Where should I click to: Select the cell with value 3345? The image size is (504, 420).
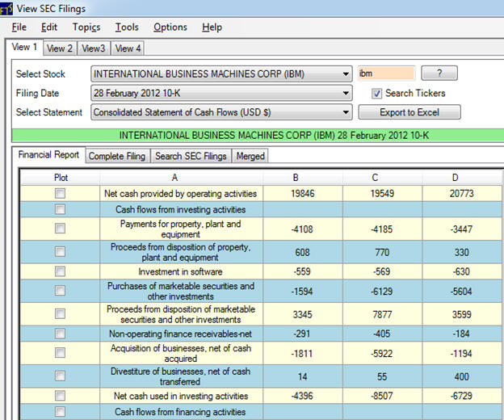302,314
